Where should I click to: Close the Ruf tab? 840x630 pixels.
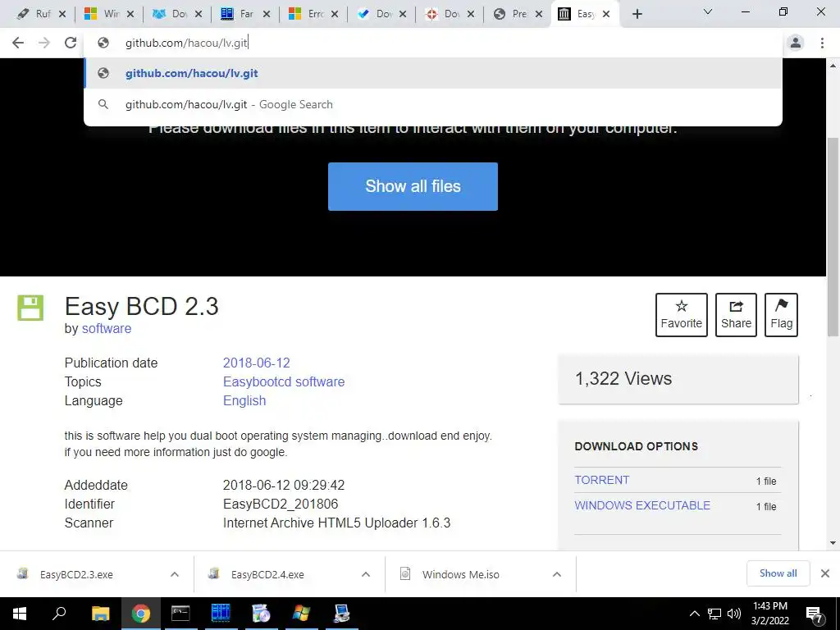point(62,14)
